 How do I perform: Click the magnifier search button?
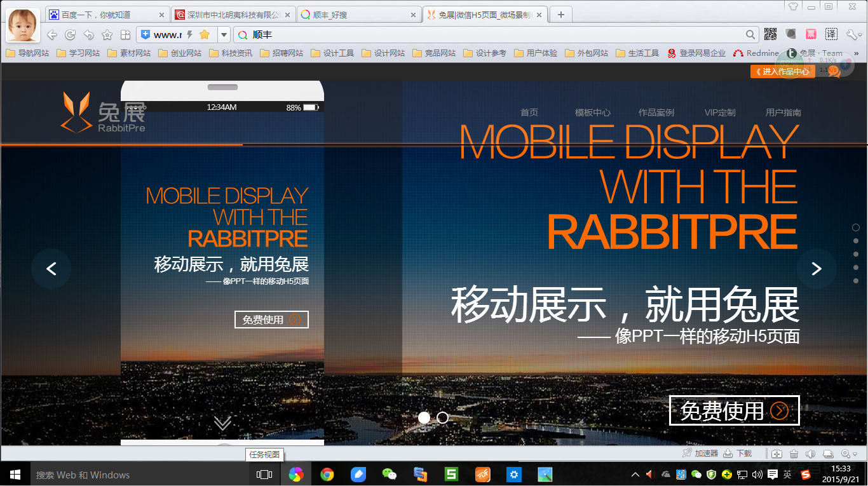coord(750,35)
